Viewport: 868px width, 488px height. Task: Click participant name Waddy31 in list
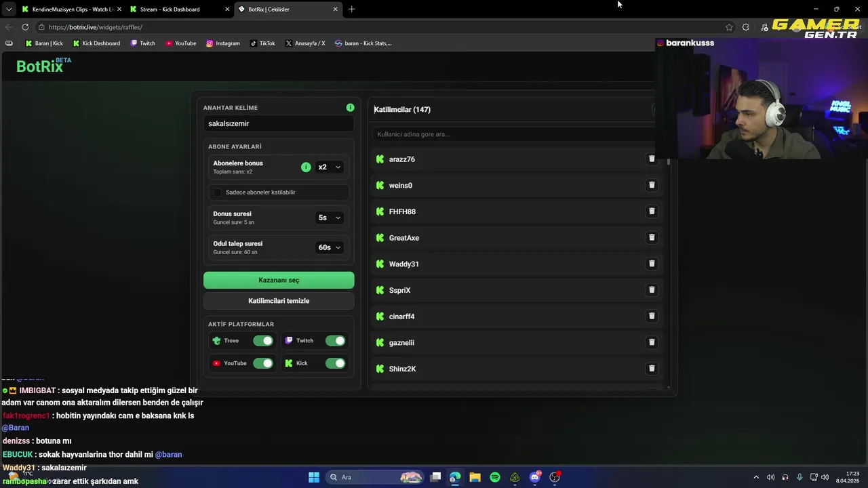[403, 264]
